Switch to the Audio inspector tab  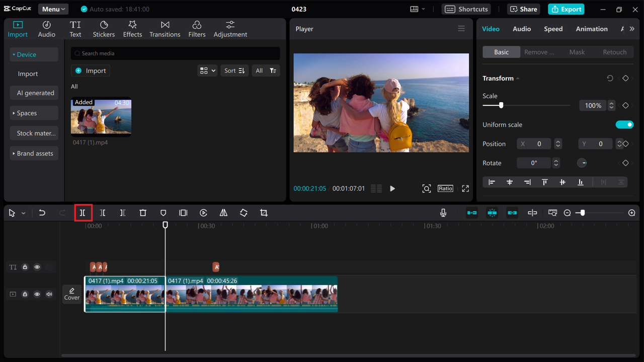point(522,29)
